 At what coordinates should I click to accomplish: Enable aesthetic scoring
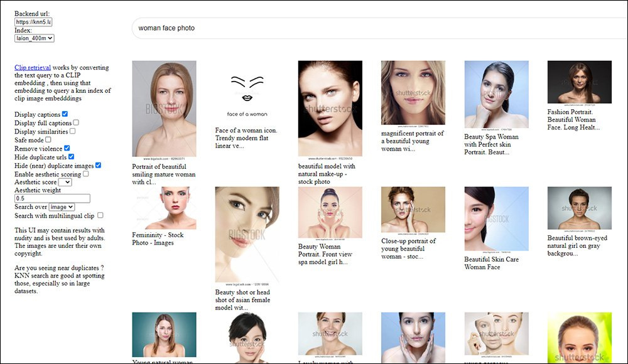click(86, 174)
